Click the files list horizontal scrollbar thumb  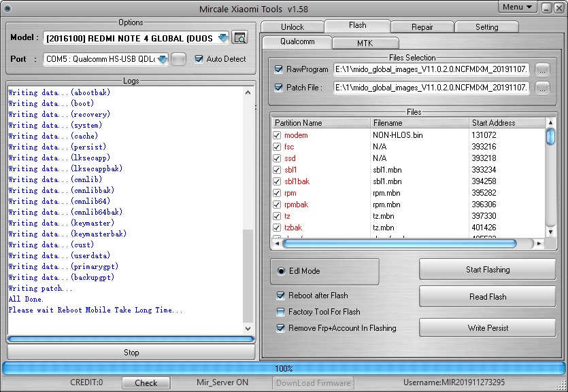[x=399, y=243]
